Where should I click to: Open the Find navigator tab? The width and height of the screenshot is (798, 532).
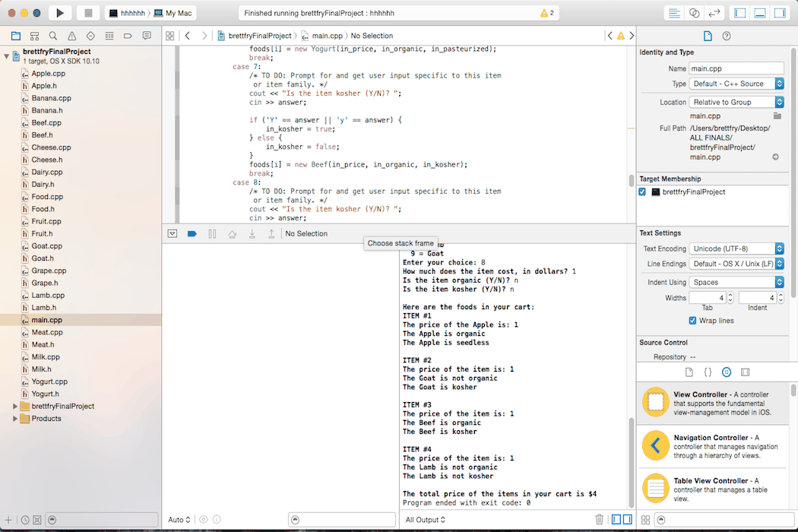53,36
